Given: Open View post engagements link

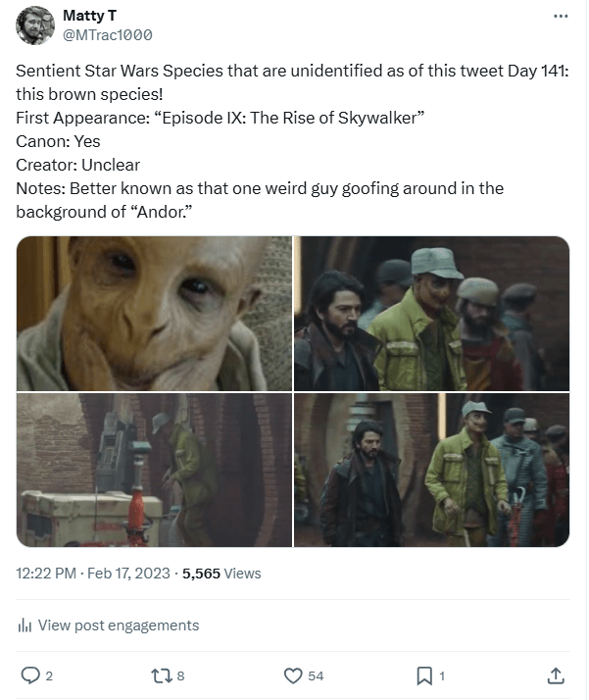Looking at the screenshot, I should (119, 625).
